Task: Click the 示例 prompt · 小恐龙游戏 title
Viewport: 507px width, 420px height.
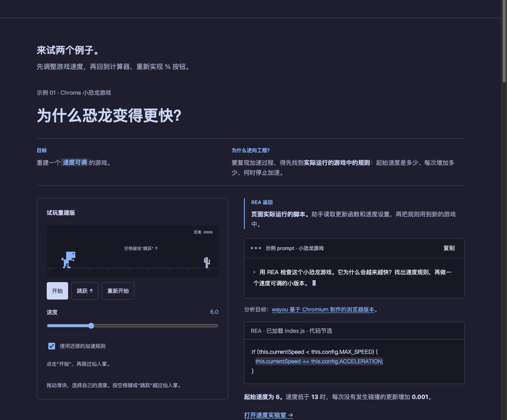Action: pyautogui.click(x=294, y=248)
